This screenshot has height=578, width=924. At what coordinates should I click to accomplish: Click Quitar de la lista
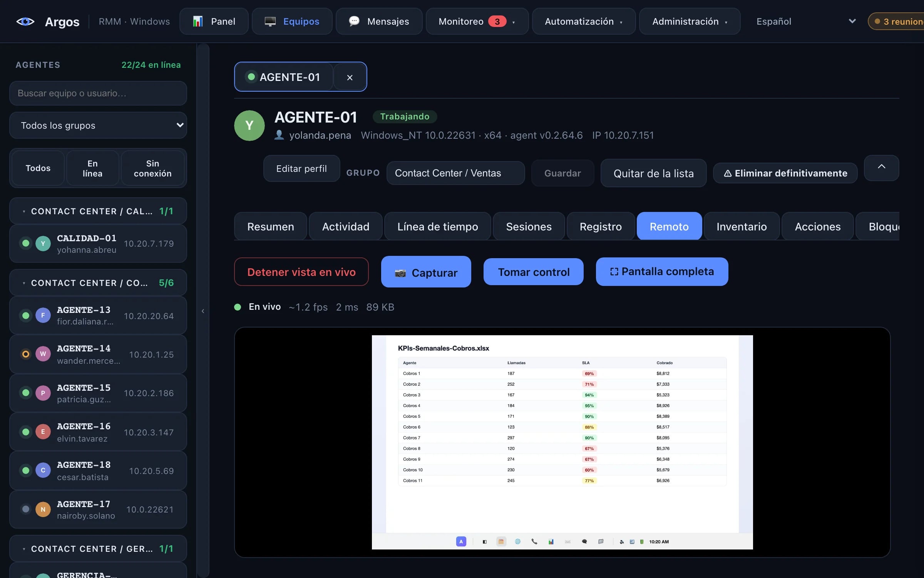click(x=653, y=173)
